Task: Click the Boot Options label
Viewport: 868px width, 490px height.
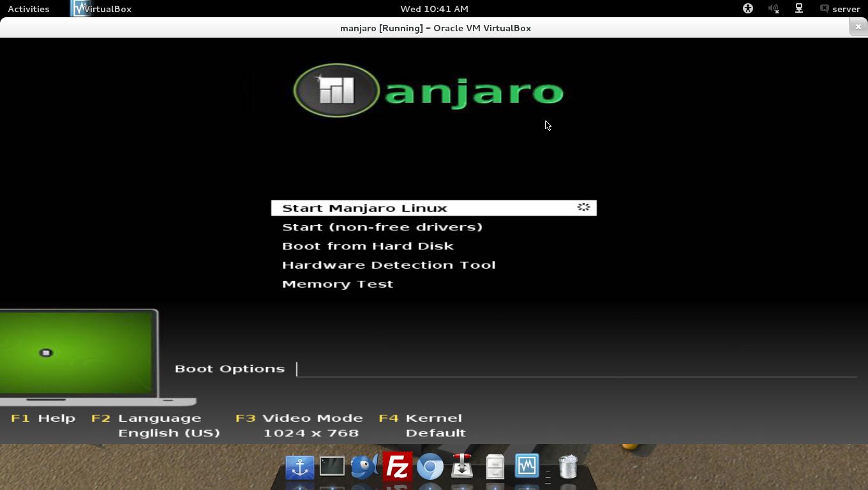Action: coord(230,369)
